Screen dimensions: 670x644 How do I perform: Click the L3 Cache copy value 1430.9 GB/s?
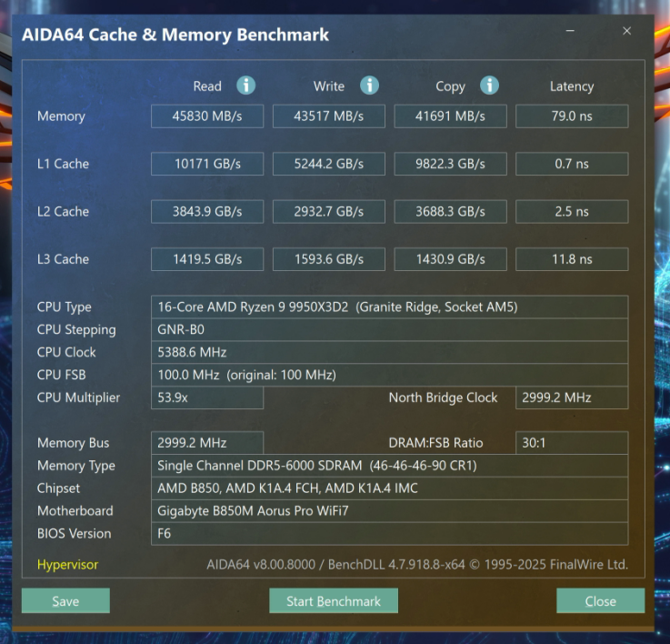tap(450, 259)
